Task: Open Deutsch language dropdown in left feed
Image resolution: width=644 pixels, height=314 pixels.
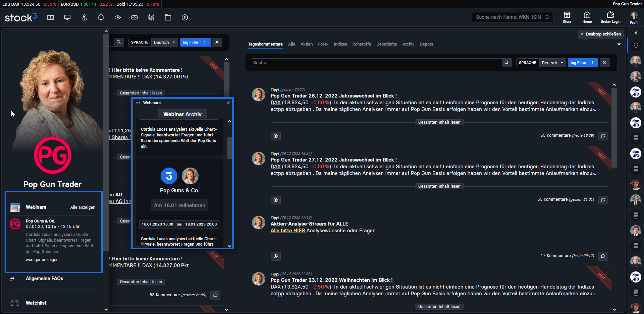Action: click(x=164, y=42)
